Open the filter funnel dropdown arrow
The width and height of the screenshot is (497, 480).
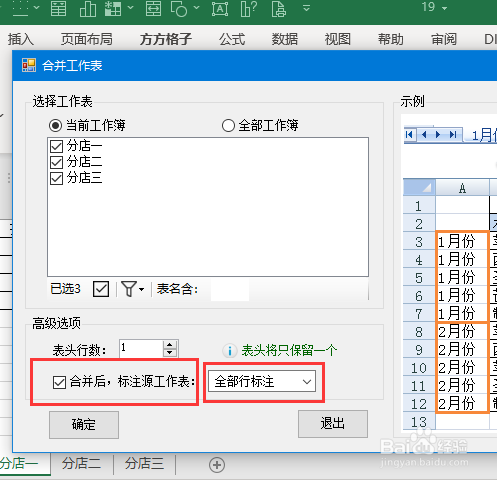pyautogui.click(x=141, y=289)
